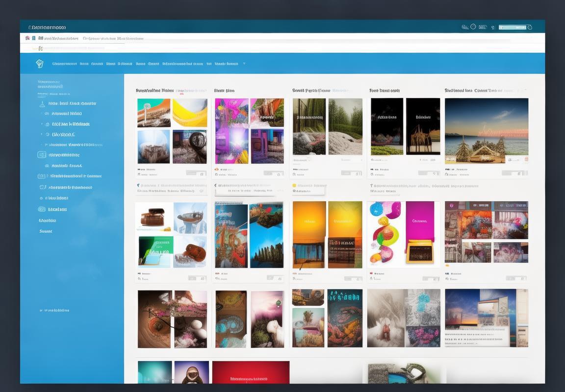
Task: Open the misty pine forest with white sand thumbnail
Action: click(x=345, y=126)
